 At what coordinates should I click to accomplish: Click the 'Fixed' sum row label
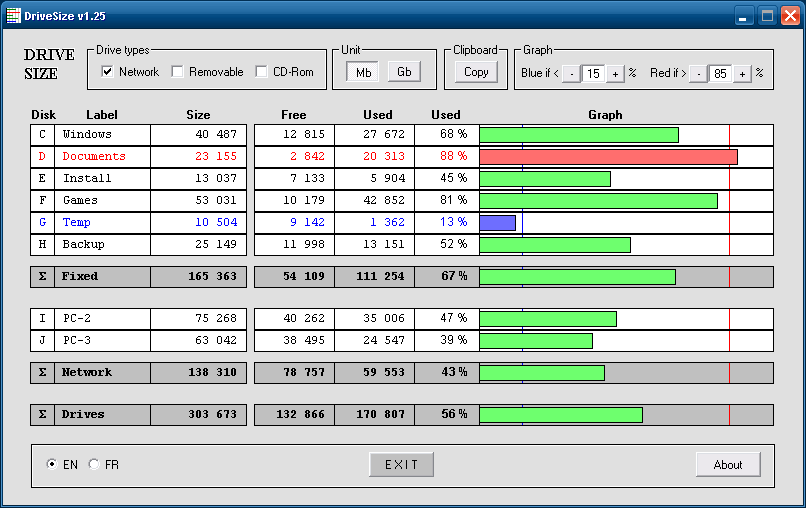tap(80, 277)
